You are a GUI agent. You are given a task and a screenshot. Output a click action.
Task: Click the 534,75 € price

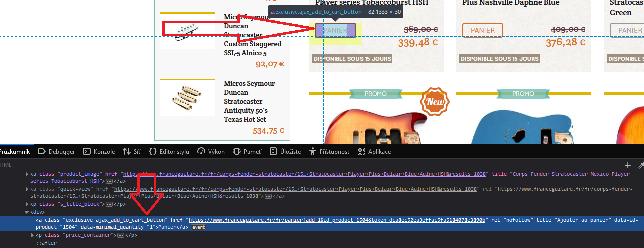[268, 131]
